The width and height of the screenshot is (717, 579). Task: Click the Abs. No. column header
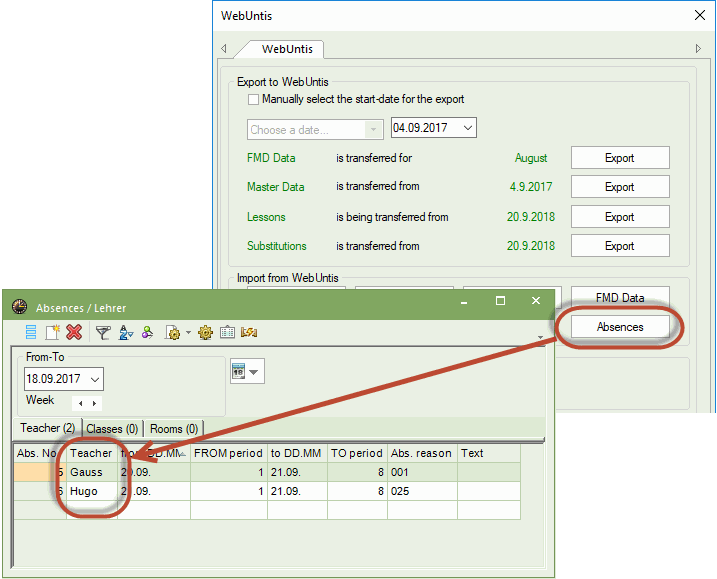coord(39,453)
